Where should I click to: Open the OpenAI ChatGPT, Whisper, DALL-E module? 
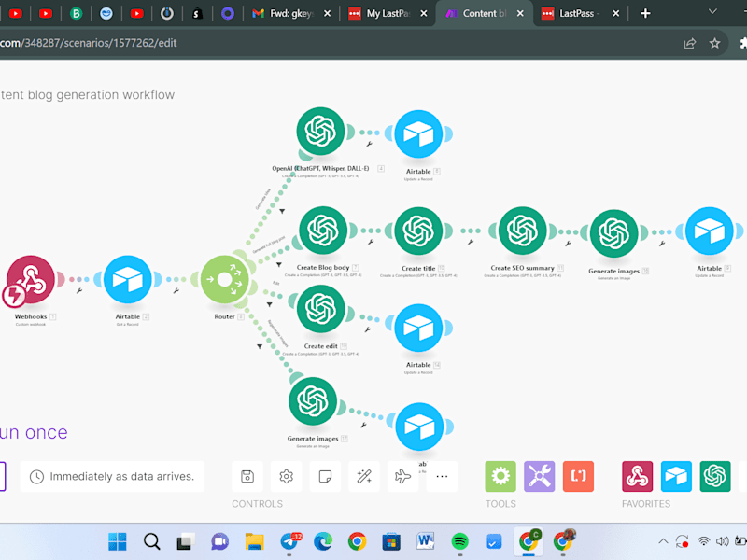click(x=320, y=131)
